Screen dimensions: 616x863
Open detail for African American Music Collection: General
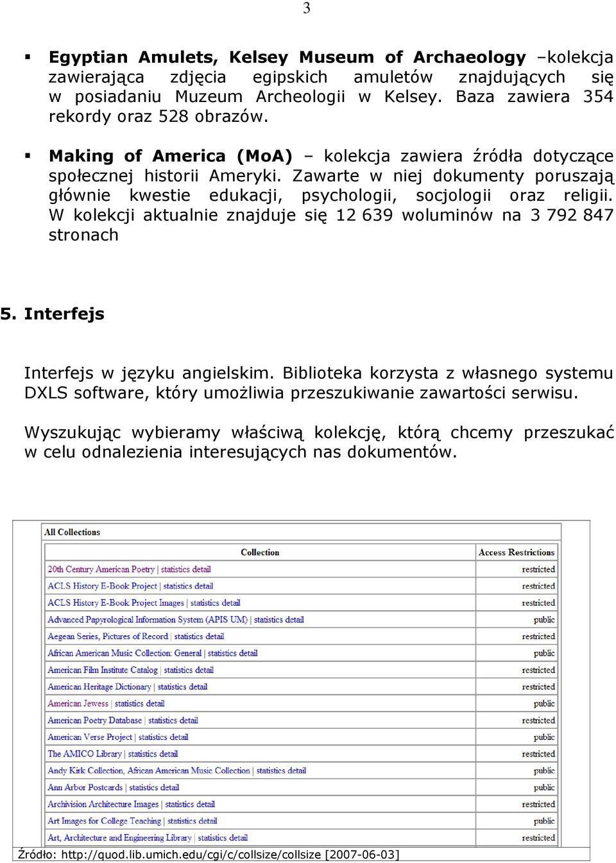click(x=248, y=653)
